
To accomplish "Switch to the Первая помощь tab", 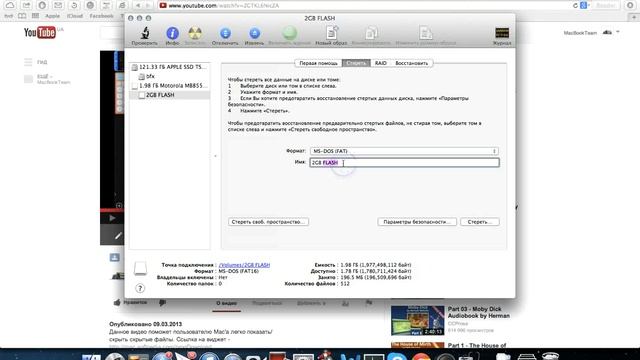I will (x=318, y=63).
